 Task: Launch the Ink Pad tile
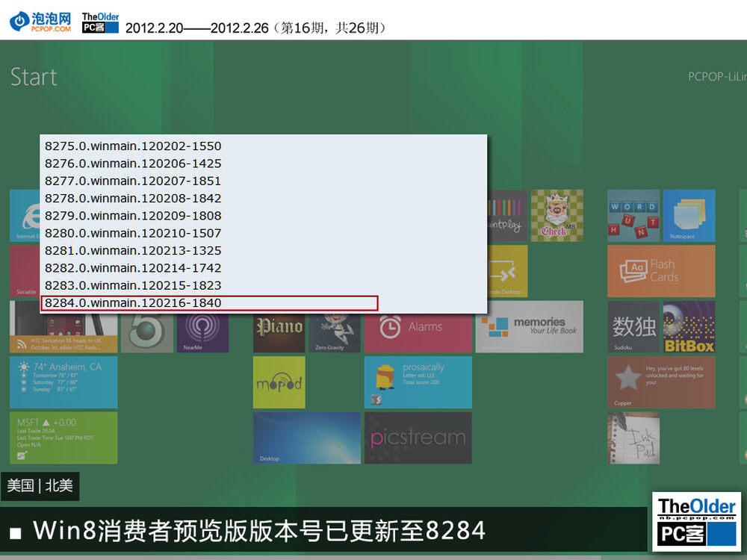(633, 438)
